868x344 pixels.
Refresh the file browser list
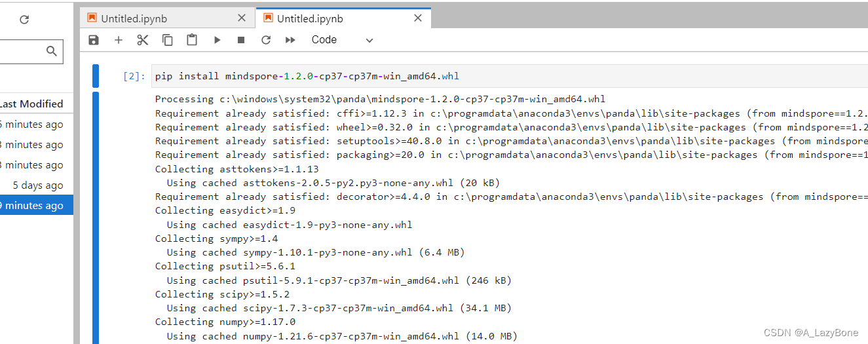[x=24, y=20]
